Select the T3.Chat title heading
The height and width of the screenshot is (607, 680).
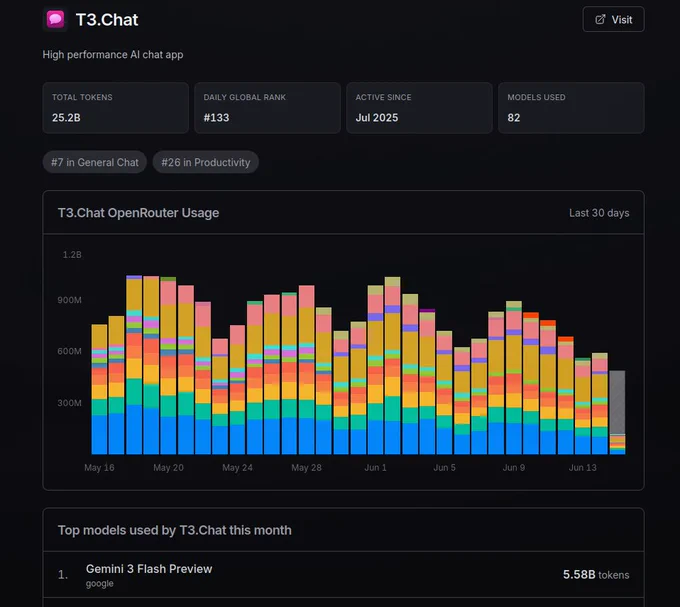coord(107,20)
